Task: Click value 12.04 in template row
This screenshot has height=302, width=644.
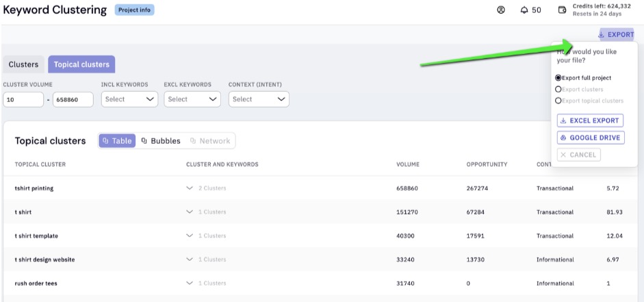Action: click(x=615, y=236)
